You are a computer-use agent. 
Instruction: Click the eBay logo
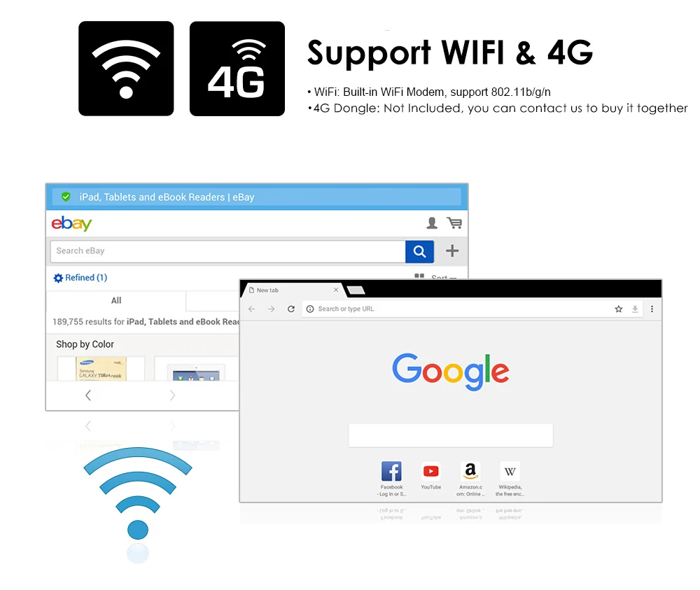point(71,223)
